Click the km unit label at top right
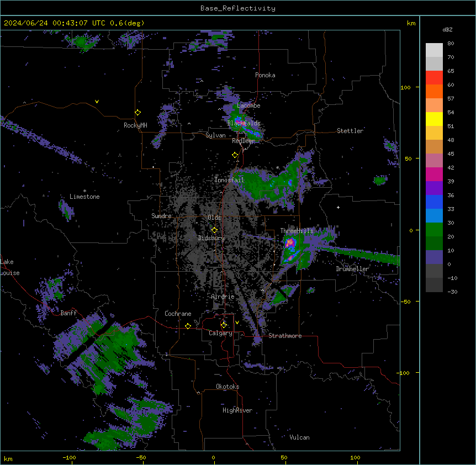The image size is (476, 465). click(411, 23)
